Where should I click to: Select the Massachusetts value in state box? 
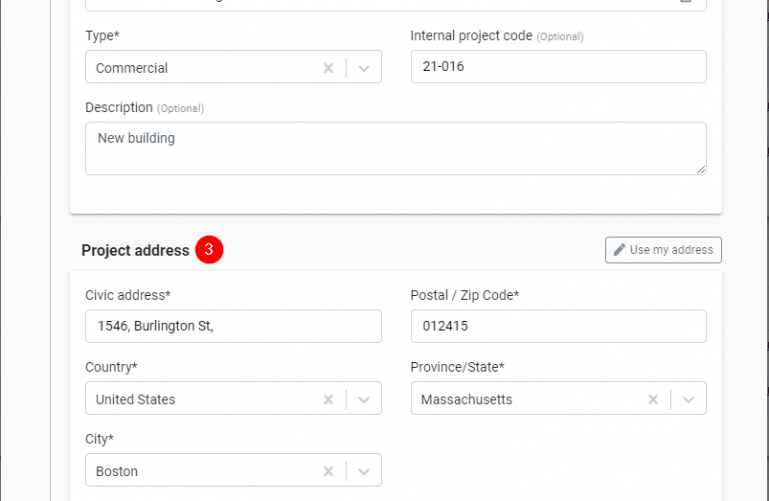[x=466, y=400]
